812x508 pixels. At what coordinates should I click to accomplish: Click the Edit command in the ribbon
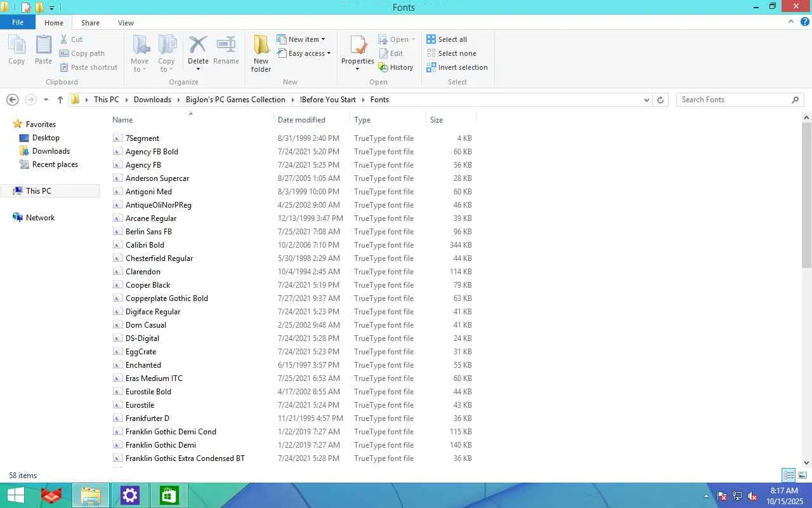click(x=391, y=53)
